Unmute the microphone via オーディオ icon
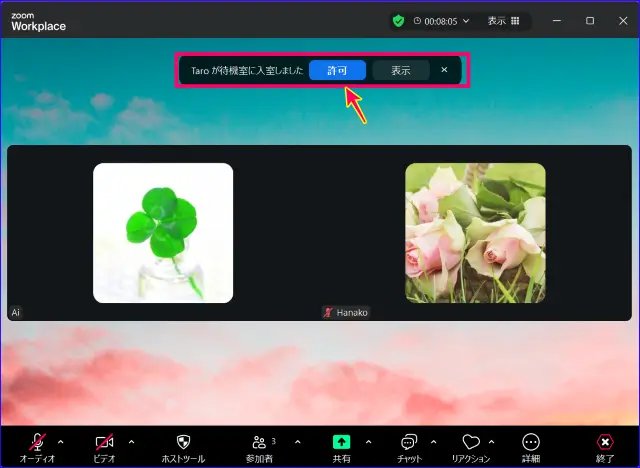The height and width of the screenshot is (468, 640). pyautogui.click(x=37, y=443)
